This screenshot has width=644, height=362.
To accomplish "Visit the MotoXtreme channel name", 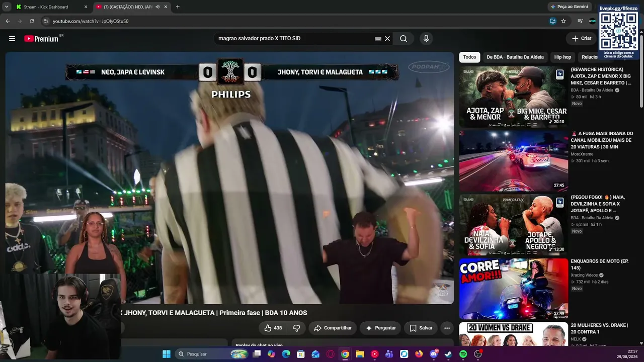I will [x=582, y=154].
